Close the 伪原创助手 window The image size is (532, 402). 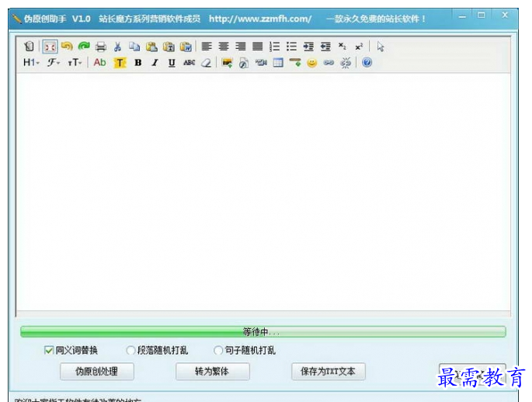pos(505,16)
